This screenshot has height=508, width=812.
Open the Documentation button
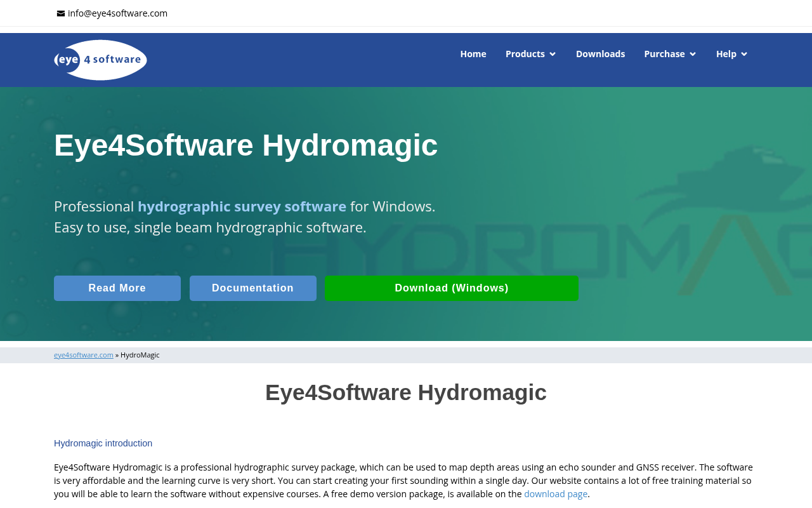coord(253,288)
